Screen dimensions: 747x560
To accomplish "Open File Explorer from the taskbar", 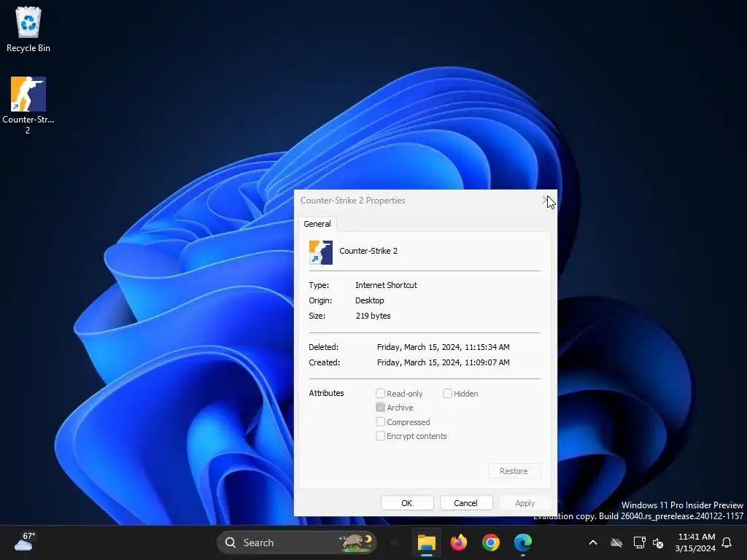I will [426, 542].
